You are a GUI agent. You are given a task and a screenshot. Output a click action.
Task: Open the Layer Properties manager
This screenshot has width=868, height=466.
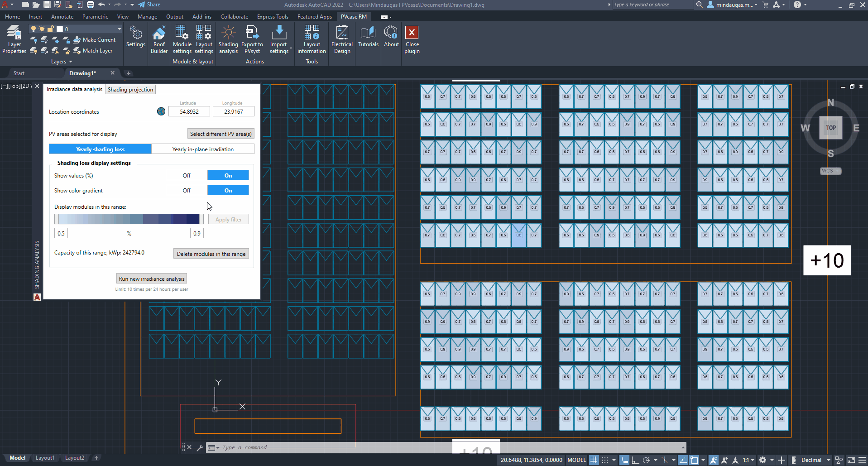click(14, 40)
